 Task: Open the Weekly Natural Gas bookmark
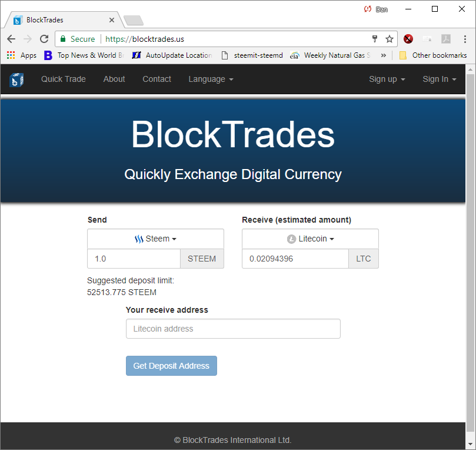(x=330, y=55)
